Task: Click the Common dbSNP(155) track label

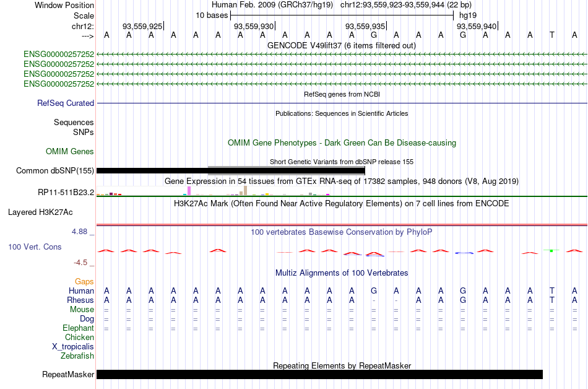Action: (54, 171)
